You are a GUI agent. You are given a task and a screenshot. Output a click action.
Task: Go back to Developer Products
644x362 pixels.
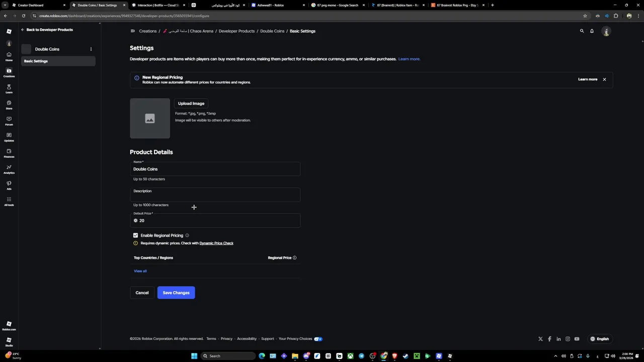point(47,30)
